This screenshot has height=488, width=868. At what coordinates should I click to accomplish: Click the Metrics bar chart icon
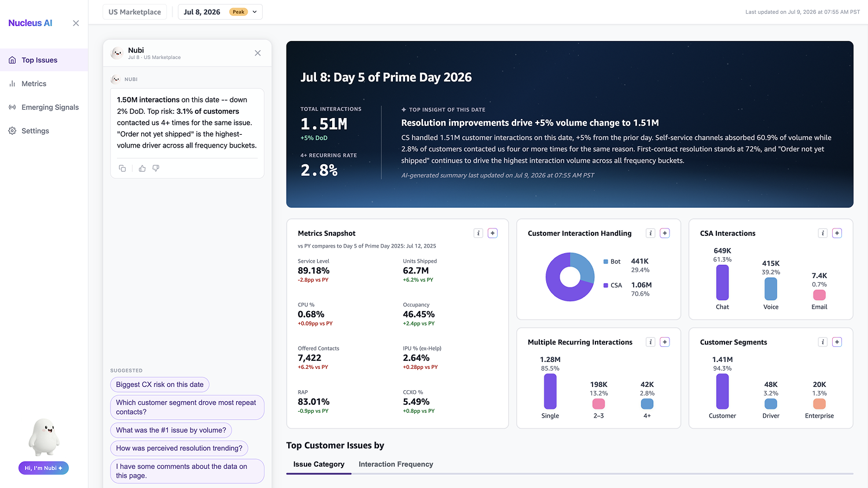point(12,84)
